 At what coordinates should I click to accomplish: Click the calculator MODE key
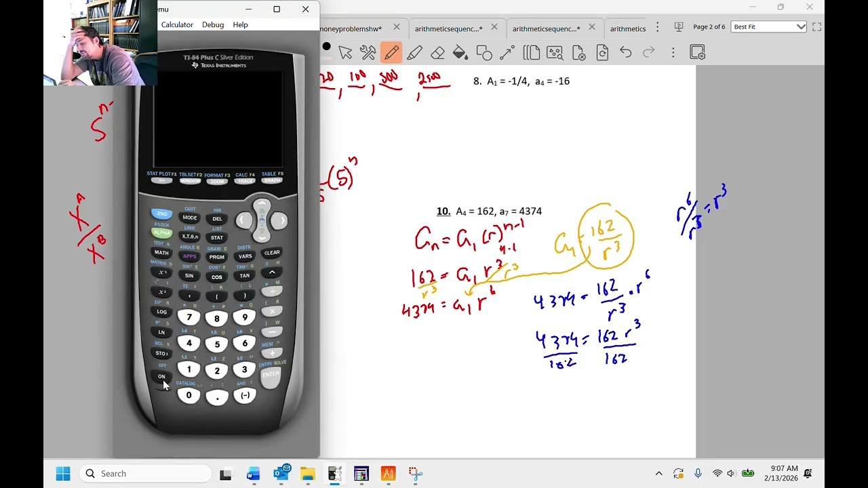point(189,218)
